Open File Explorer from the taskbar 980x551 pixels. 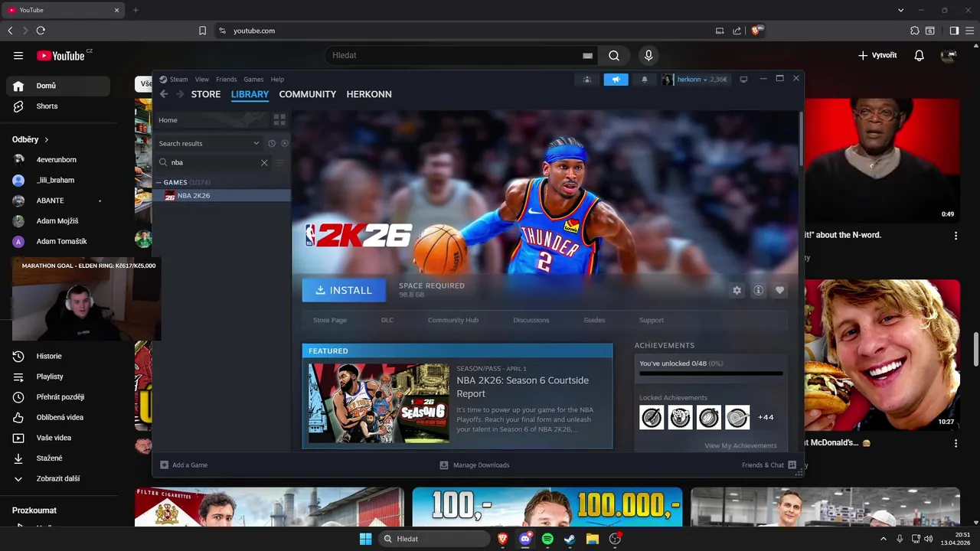point(593,539)
